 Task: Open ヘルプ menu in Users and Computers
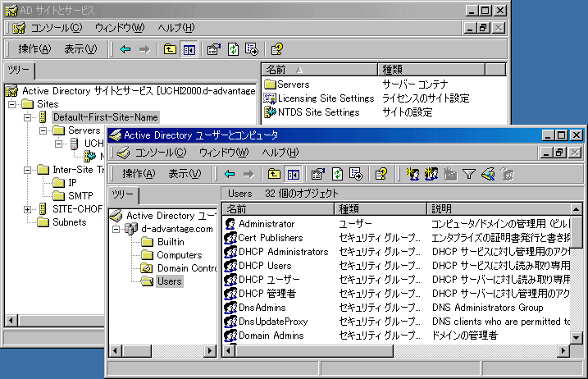click(280, 153)
